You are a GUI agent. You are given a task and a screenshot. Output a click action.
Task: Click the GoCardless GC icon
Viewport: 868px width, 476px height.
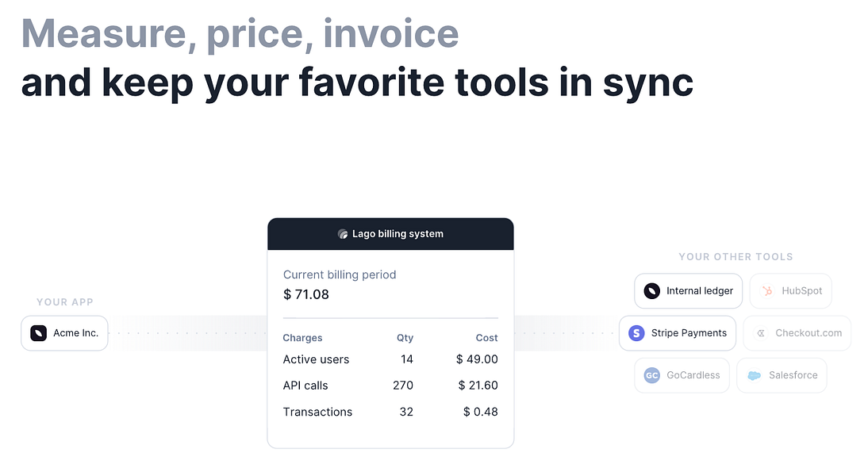(x=651, y=375)
